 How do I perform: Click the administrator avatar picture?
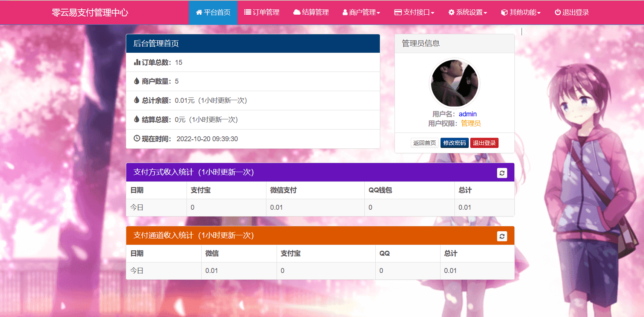tap(454, 83)
